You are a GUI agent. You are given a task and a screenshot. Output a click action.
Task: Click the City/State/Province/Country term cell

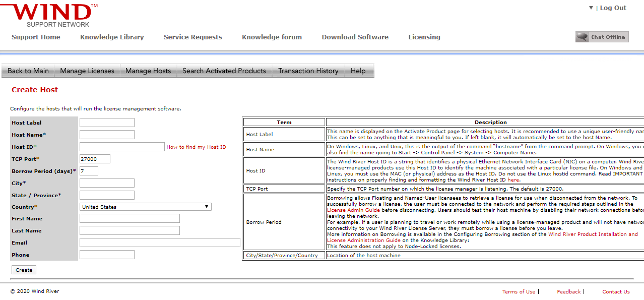pyautogui.click(x=284, y=256)
